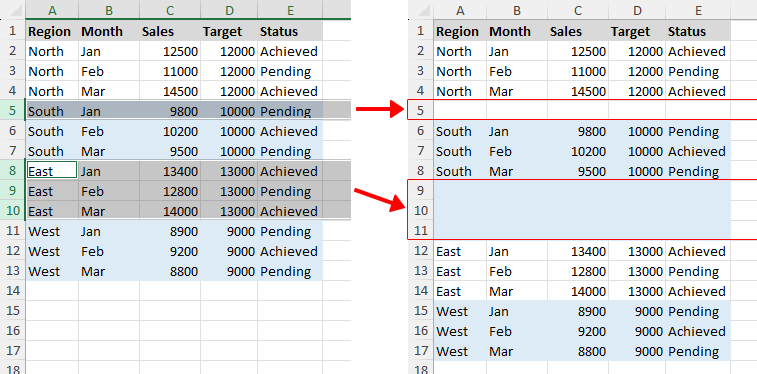
Task: Click Sales value 14000 in the right sheet
Action: (578, 291)
